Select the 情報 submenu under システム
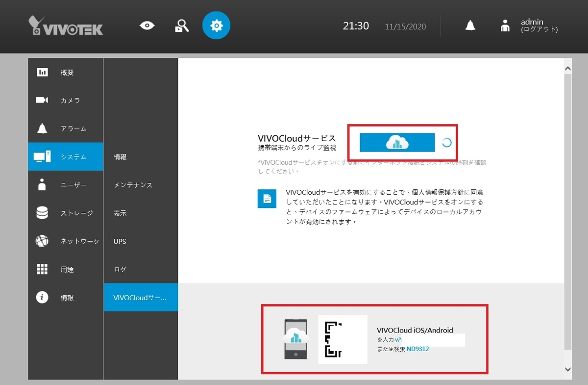This screenshot has width=588, height=385. (141, 157)
